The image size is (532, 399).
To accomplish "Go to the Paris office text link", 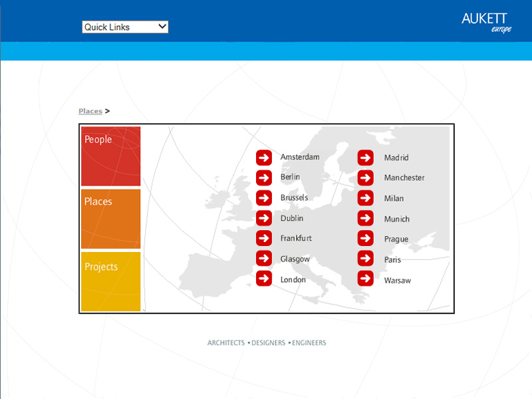I will pyautogui.click(x=392, y=259).
